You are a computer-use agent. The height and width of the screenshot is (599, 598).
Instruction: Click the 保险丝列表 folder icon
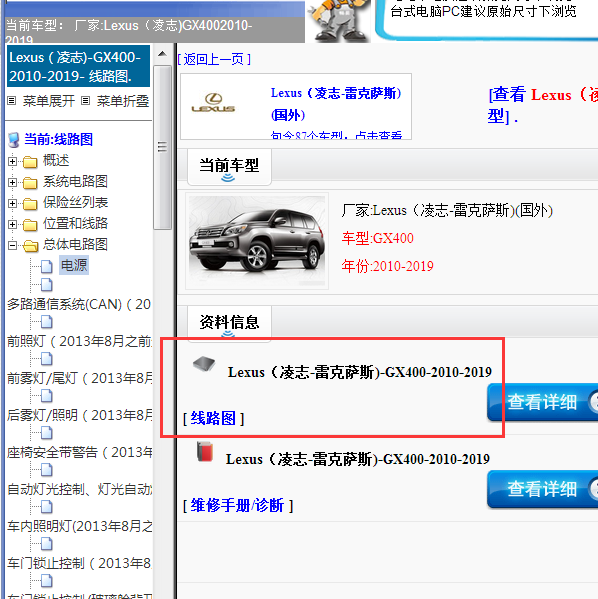pos(30,204)
